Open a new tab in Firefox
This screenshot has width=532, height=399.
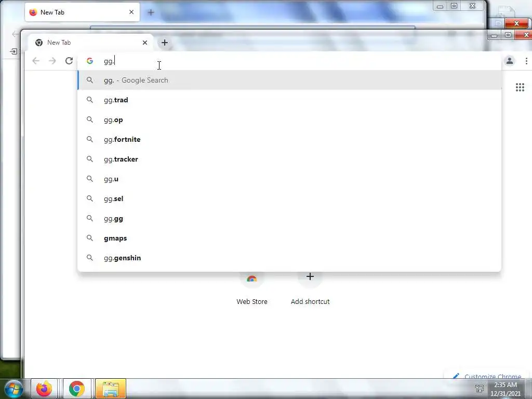coord(151,12)
